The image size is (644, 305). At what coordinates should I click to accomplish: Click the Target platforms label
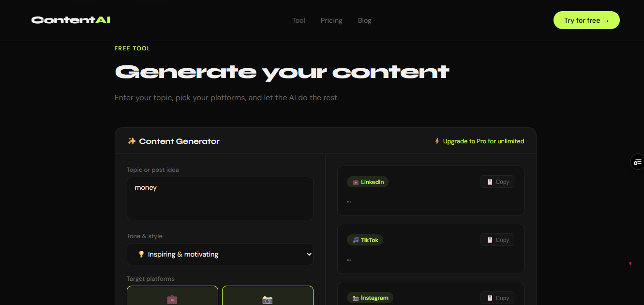point(150,279)
